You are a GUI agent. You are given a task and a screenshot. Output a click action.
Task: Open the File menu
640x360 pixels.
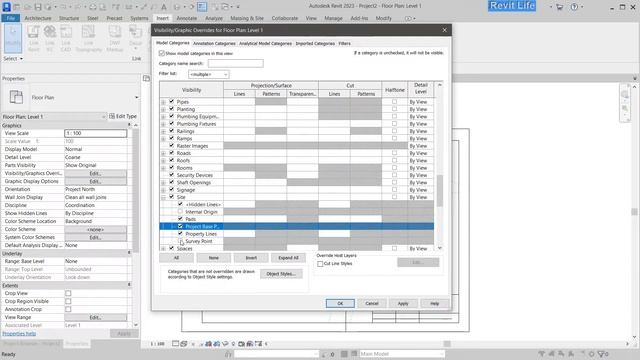[x=11, y=18]
